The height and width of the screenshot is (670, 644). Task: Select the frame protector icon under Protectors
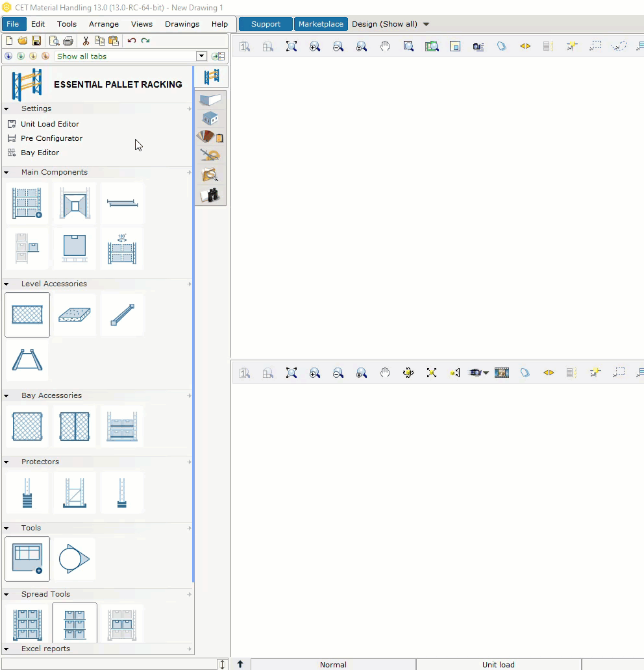pyautogui.click(x=75, y=493)
